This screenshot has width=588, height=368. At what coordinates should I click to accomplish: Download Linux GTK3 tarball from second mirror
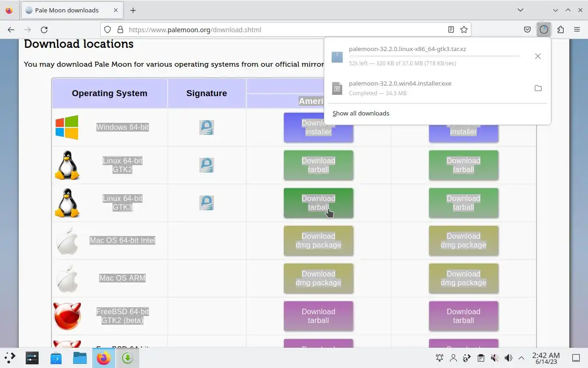point(464,203)
